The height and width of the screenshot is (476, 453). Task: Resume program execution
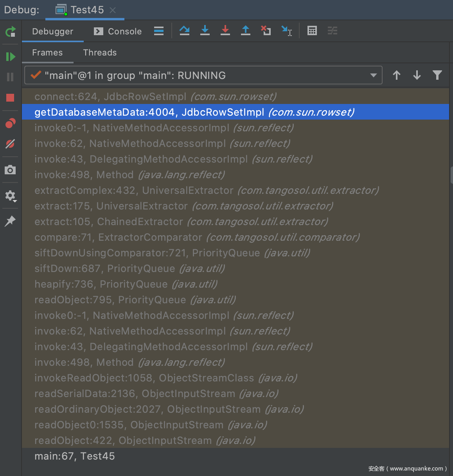click(x=11, y=57)
